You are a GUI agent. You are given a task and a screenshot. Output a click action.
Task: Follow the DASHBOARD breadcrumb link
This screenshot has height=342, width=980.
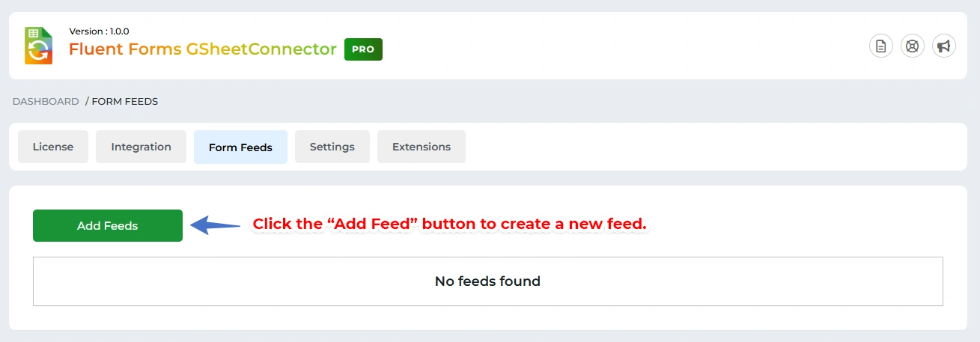[x=46, y=101]
